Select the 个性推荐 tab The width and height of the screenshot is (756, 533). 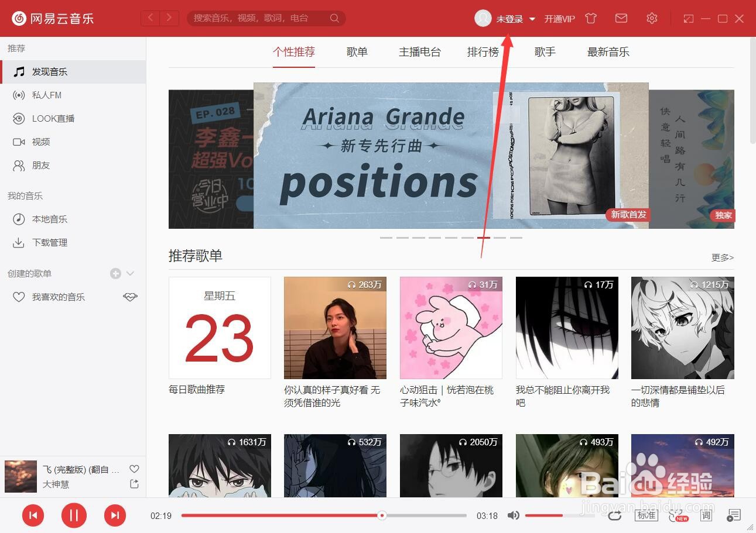294,52
